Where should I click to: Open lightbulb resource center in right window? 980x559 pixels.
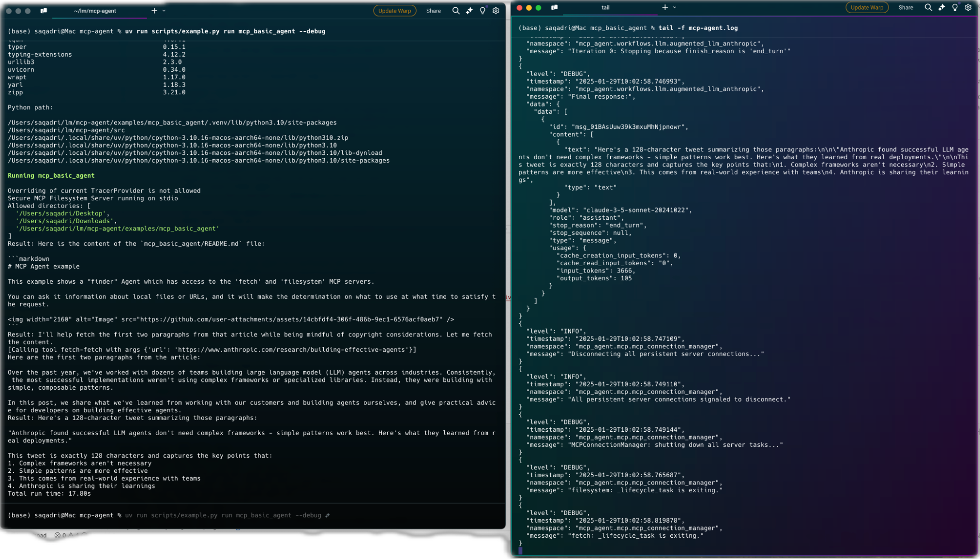point(955,7)
